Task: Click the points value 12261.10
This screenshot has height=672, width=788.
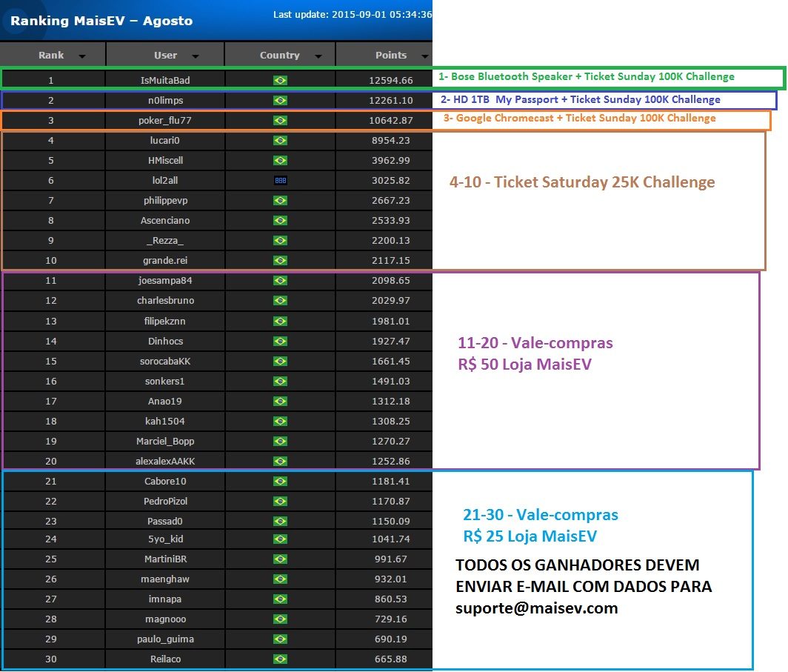Action: [x=391, y=101]
